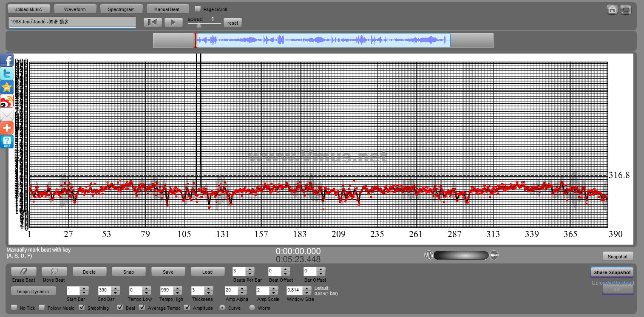This screenshot has height=317, width=644.
Task: Decrease the End Bar stepper value
Action: point(116,293)
